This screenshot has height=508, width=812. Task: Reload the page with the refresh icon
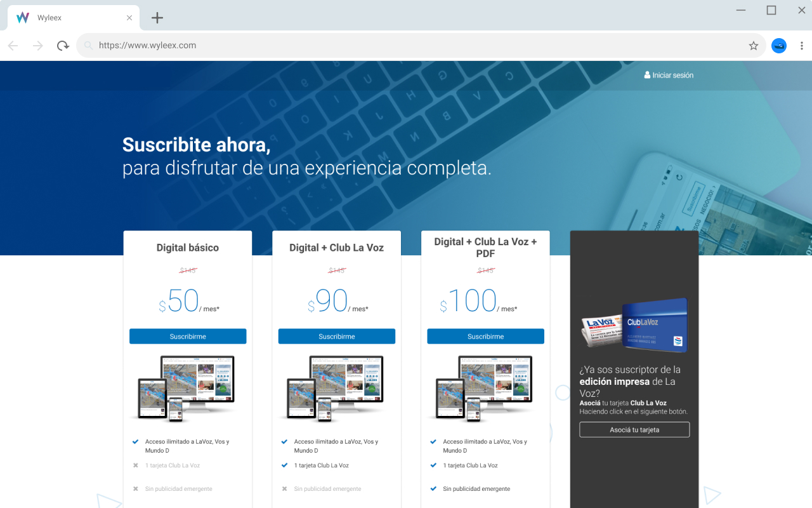pyautogui.click(x=63, y=46)
